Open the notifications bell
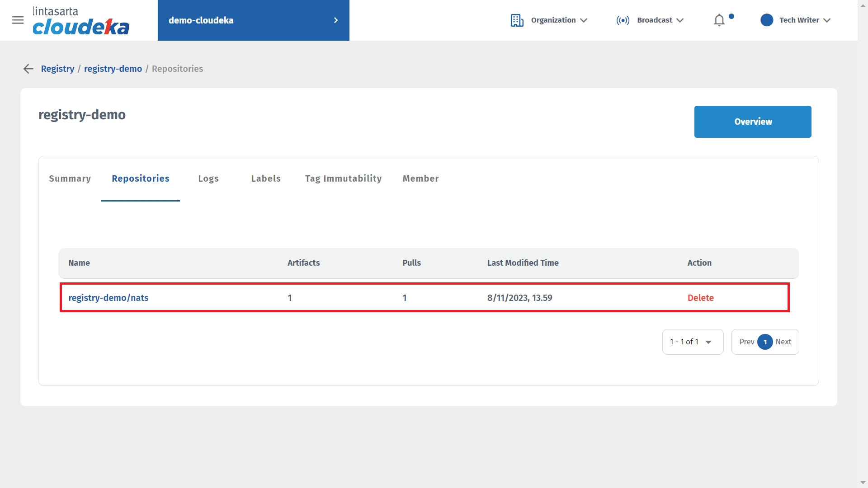Image resolution: width=868 pixels, height=488 pixels. click(719, 20)
